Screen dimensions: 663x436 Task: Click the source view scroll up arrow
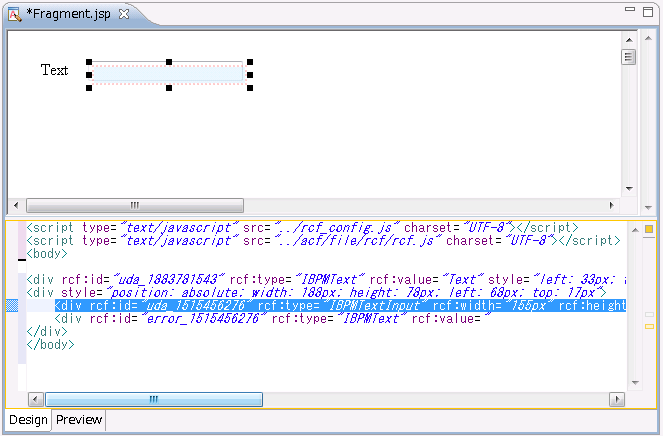click(635, 230)
